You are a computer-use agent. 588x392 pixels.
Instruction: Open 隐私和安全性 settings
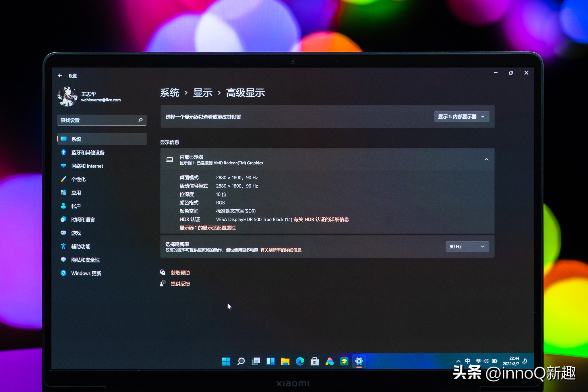pos(86,260)
